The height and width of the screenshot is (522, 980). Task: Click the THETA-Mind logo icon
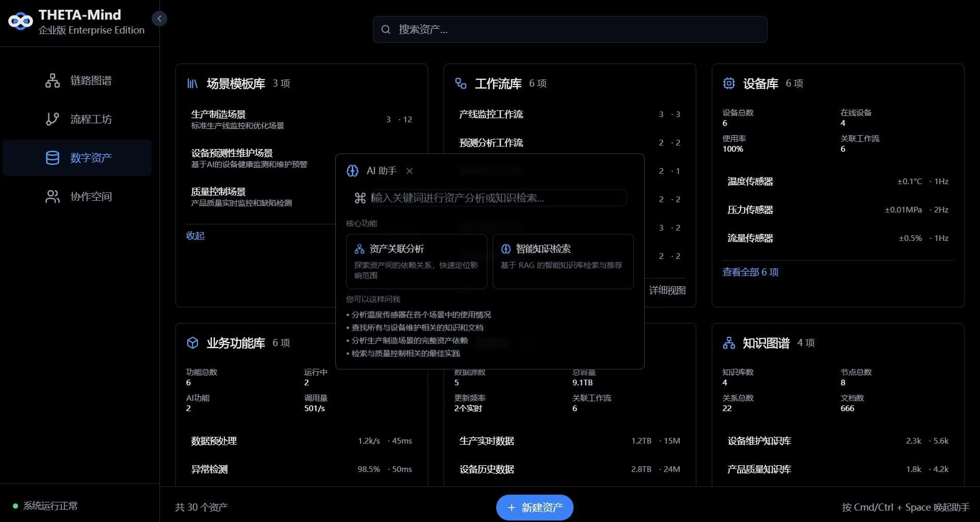click(x=21, y=21)
